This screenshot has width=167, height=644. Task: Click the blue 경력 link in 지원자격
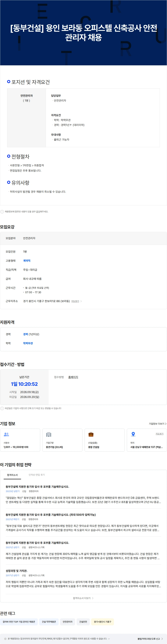(25, 334)
